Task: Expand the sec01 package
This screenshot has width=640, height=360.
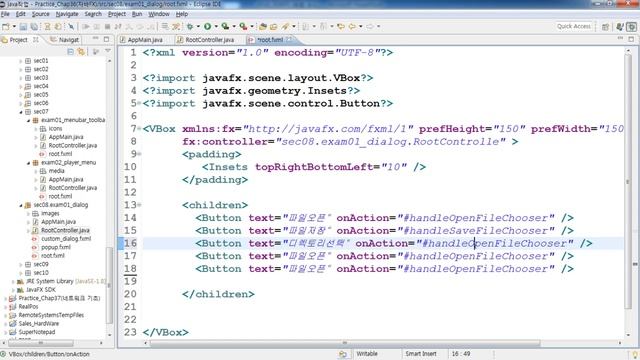Action: coord(21,61)
